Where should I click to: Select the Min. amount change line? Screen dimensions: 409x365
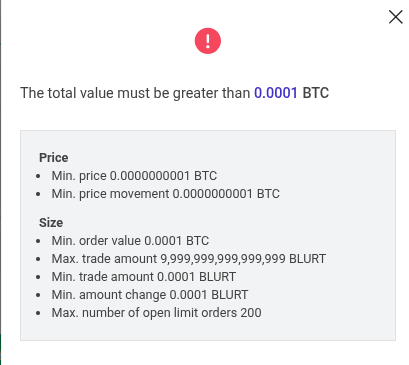coord(150,295)
